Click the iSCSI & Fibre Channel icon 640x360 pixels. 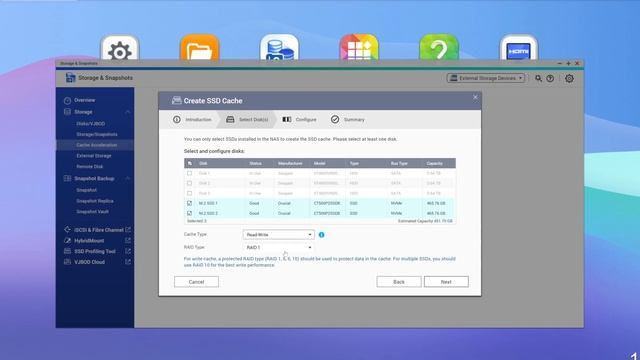point(67,230)
